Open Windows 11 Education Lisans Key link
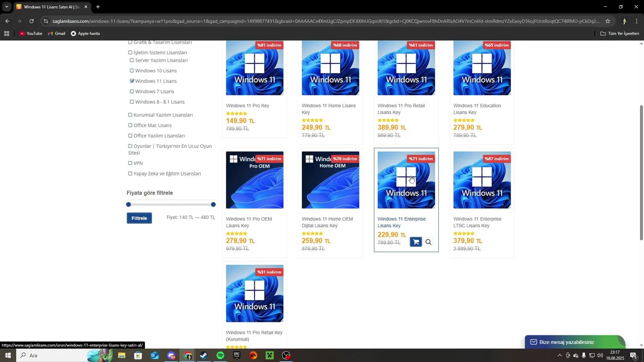This screenshot has width=644, height=362. click(x=477, y=109)
